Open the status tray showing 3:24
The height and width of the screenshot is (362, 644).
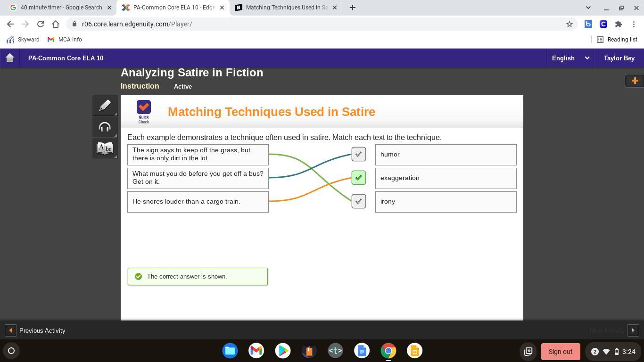coord(612,352)
